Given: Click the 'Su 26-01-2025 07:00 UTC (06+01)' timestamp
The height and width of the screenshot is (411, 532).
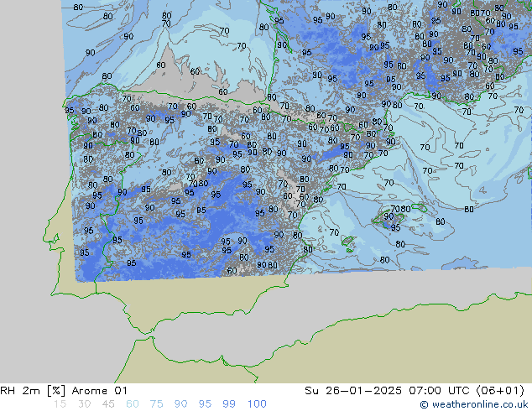Looking at the screenshot, I should (x=415, y=391).
